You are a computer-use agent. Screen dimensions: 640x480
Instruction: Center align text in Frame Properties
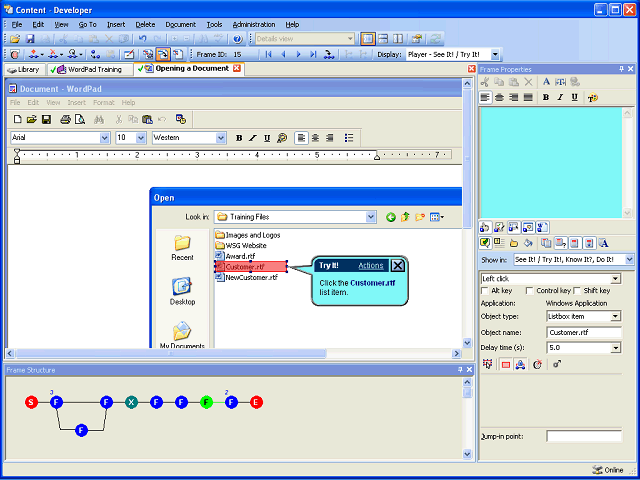499,98
